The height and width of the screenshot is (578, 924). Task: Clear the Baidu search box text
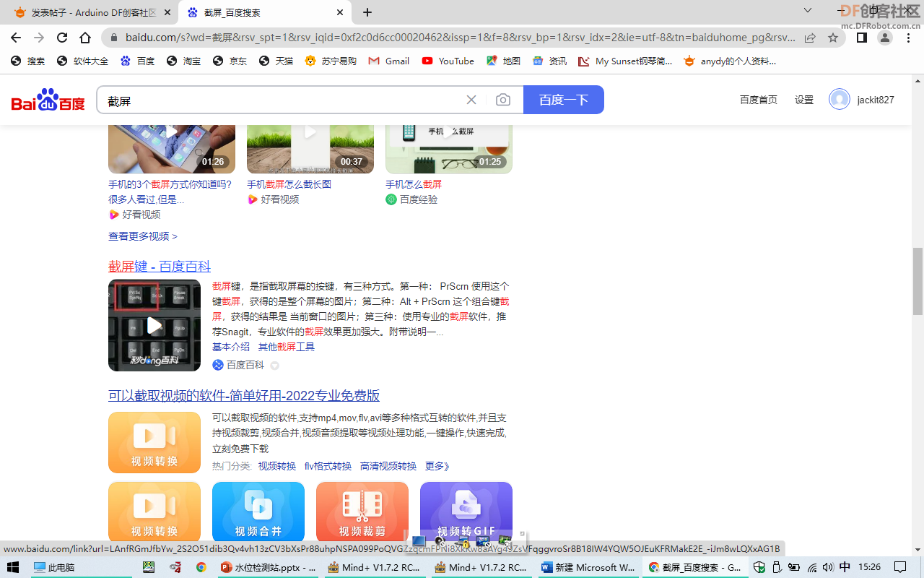click(471, 100)
